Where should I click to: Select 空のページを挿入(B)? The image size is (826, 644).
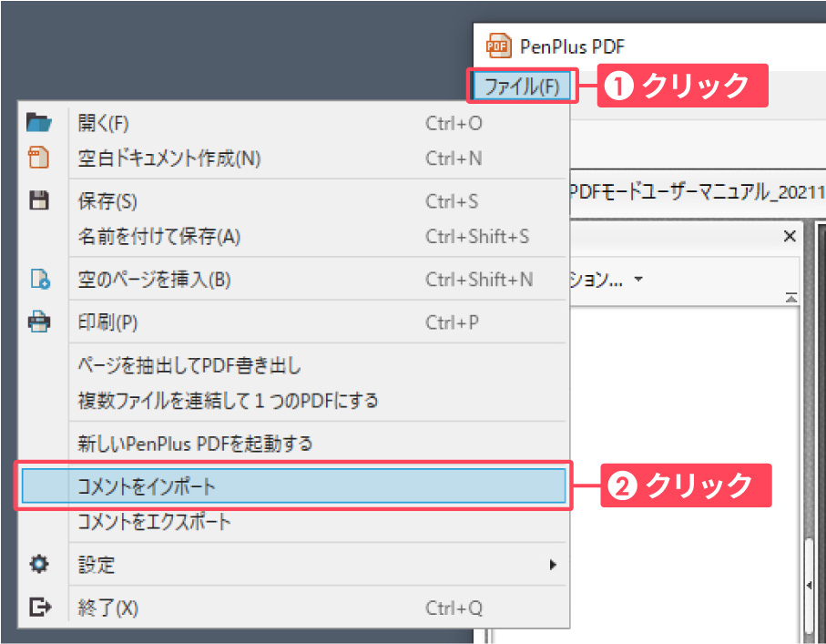pos(293,280)
